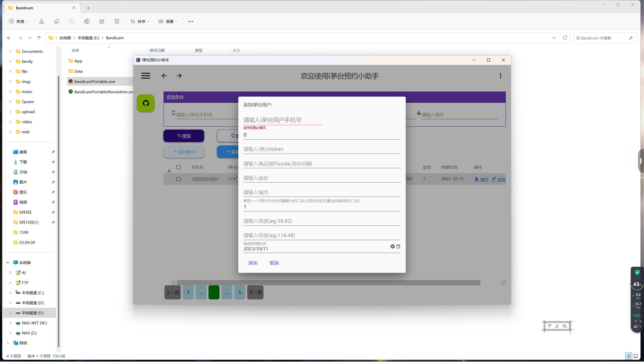Click the i茅台 user phone number field
Screen dimensions: 644x362
coord(283,120)
